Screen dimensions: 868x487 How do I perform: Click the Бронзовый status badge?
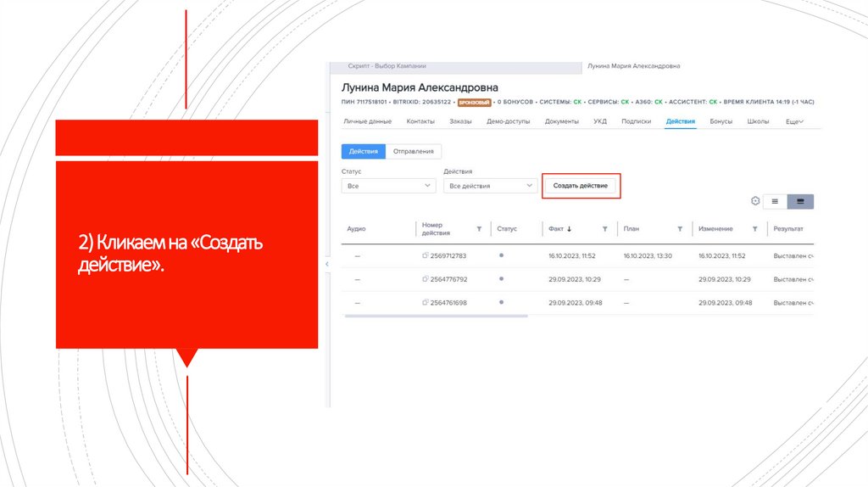(x=475, y=103)
